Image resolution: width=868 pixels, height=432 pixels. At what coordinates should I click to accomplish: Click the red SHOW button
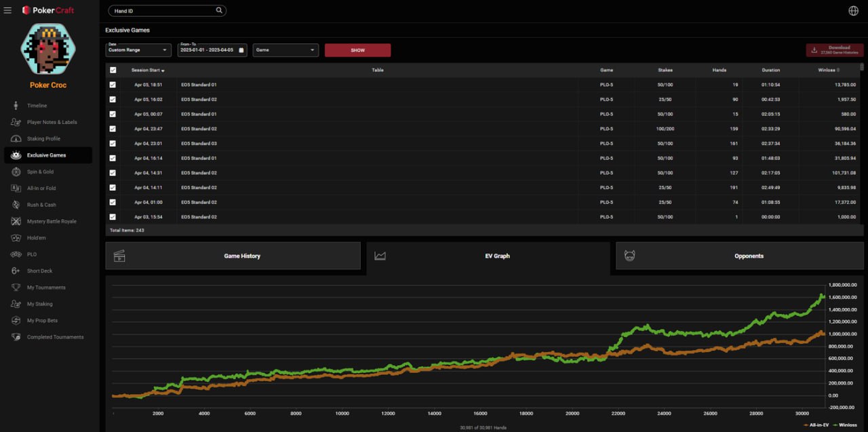[357, 50]
